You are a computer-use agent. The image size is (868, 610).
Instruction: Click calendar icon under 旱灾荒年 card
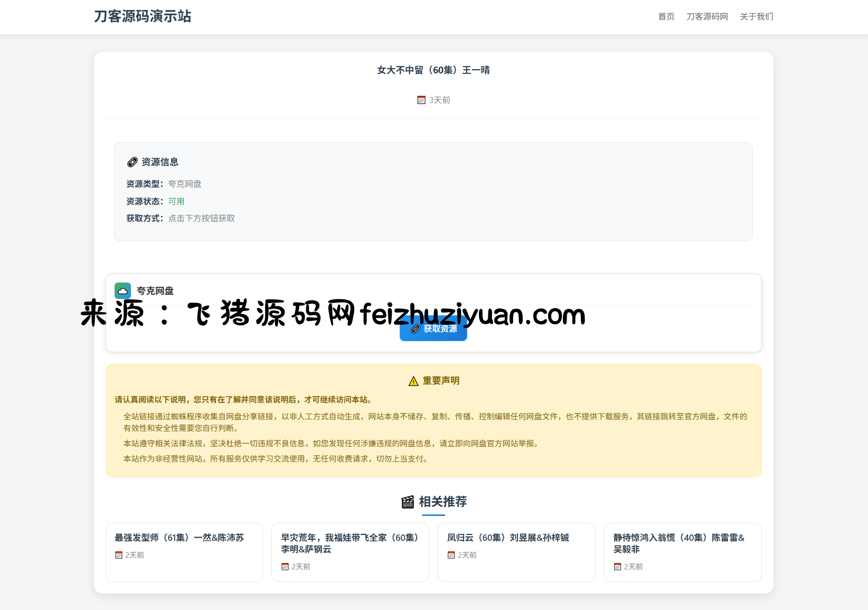285,567
